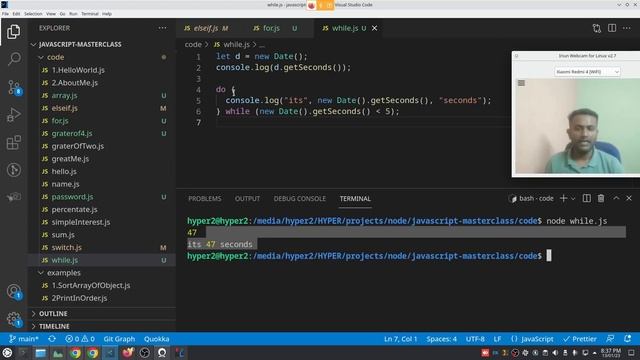This screenshot has width=640, height=360.
Task: Click the feedback icon in status bar
Action: click(x=610, y=339)
